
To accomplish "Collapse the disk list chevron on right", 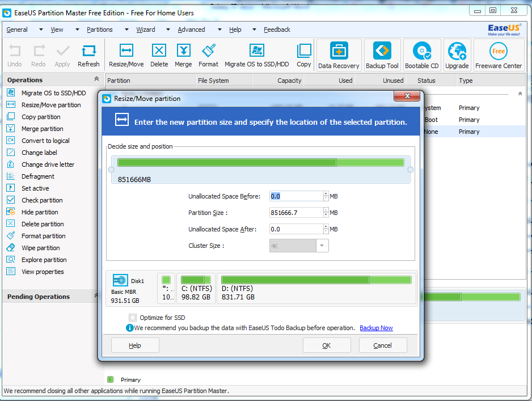I will (x=520, y=94).
